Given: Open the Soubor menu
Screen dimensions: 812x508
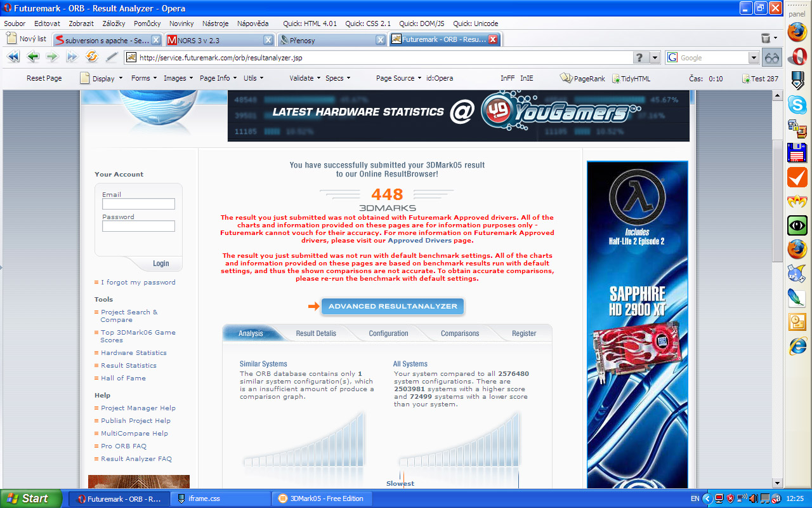Looking at the screenshot, I should click(x=15, y=23).
